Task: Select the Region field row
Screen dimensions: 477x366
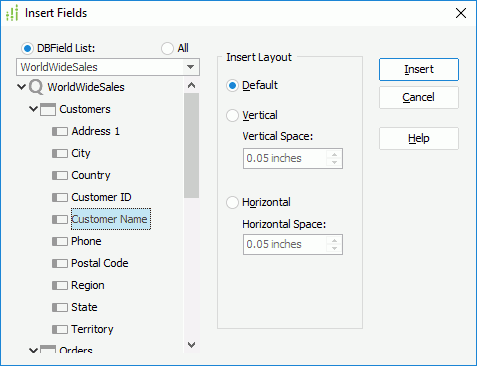Action: click(x=88, y=285)
